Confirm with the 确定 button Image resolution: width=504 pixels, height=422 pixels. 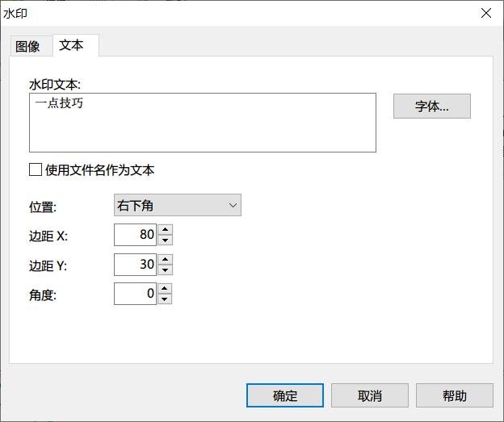285,395
